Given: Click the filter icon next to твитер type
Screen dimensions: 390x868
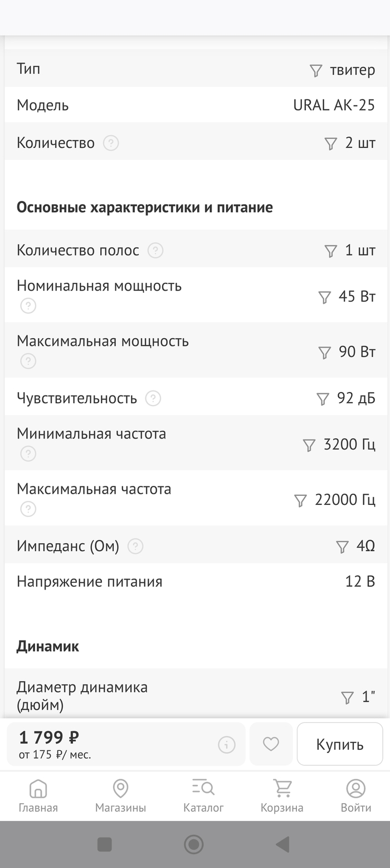Looking at the screenshot, I should 316,70.
